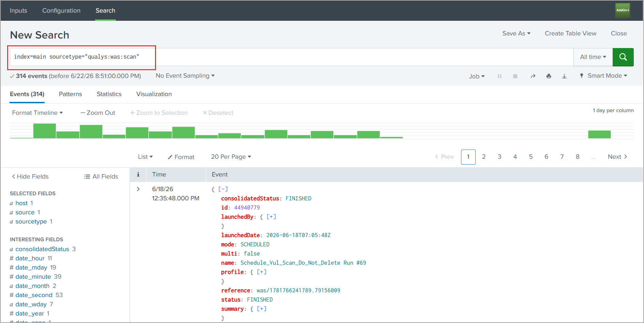Click Create Table View

click(x=570, y=33)
